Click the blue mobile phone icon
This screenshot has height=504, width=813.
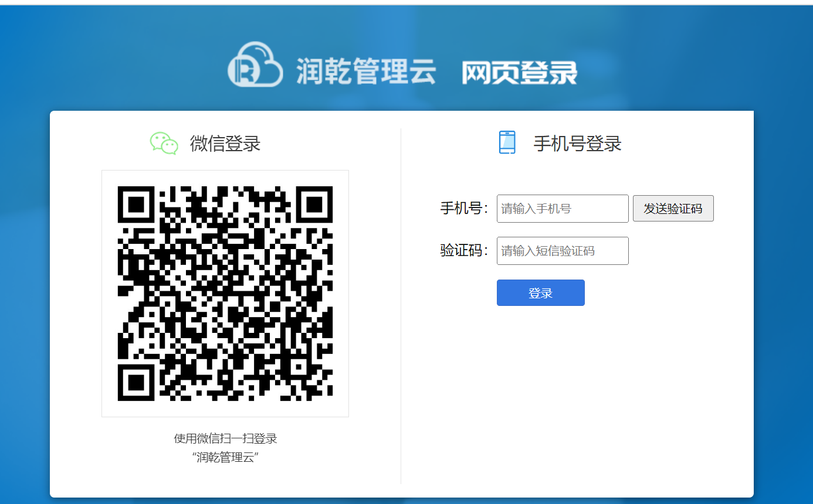[x=507, y=142]
